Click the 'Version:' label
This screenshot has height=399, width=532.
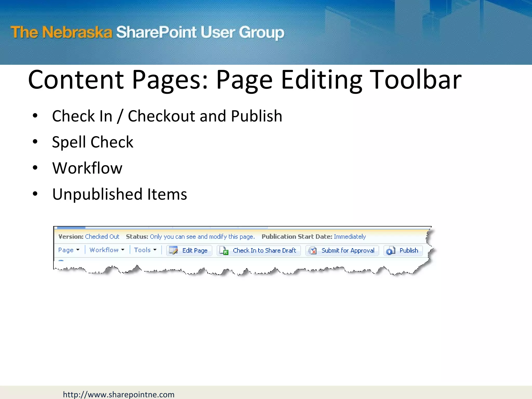[x=71, y=237]
